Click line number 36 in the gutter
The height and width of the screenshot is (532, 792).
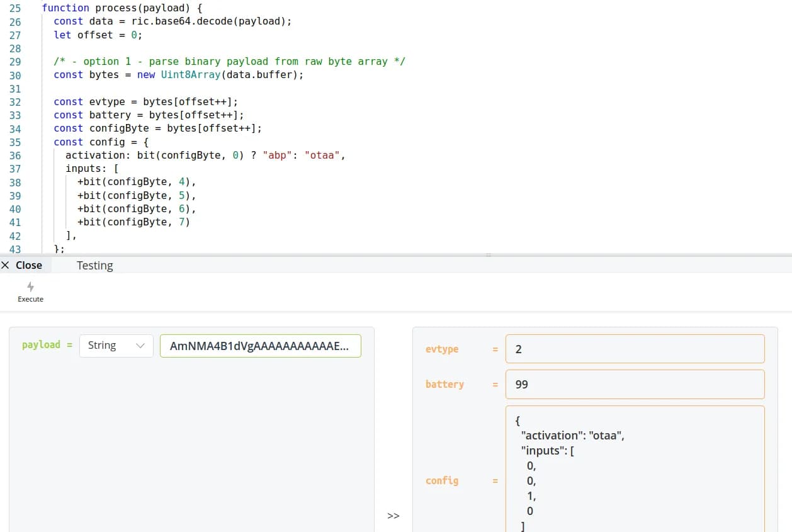[x=15, y=155]
